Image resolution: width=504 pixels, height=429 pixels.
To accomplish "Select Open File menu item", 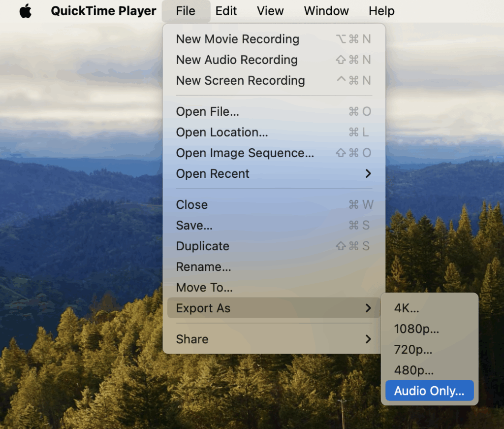I will (x=274, y=112).
